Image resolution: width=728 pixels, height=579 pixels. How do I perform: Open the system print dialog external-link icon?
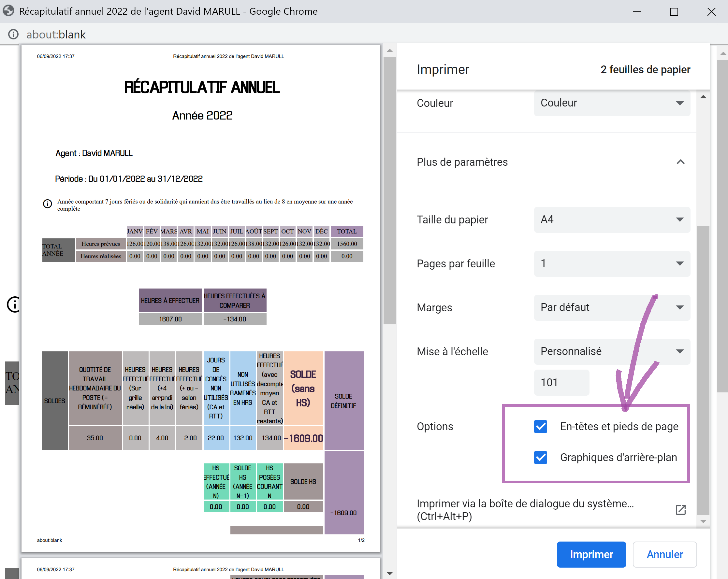680,510
